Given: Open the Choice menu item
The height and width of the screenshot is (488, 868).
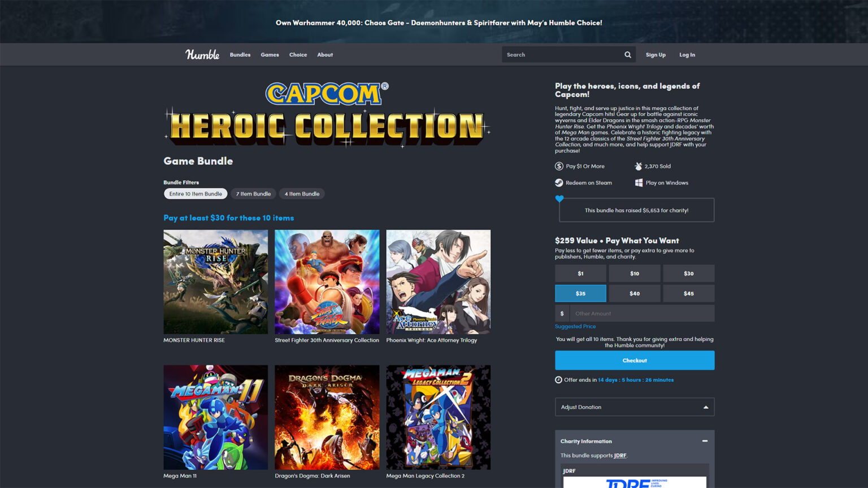Looking at the screenshot, I should tap(298, 54).
